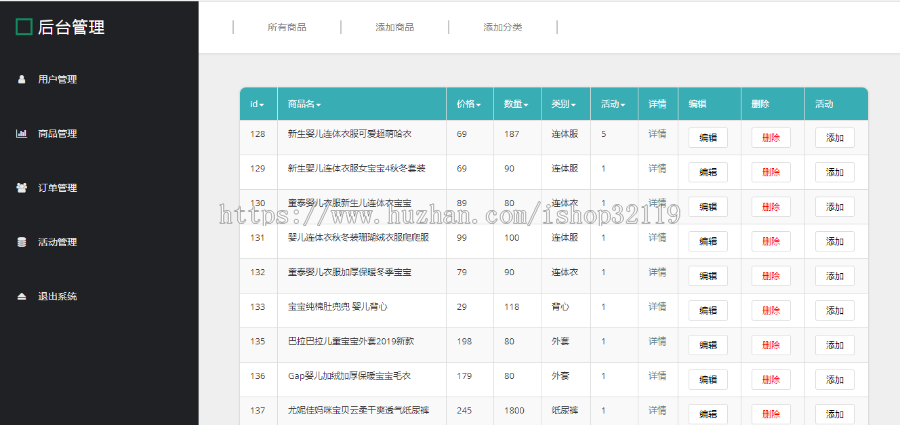Click 添加 activity button for product 131
Screen dimensions: 900x425
coord(835,241)
